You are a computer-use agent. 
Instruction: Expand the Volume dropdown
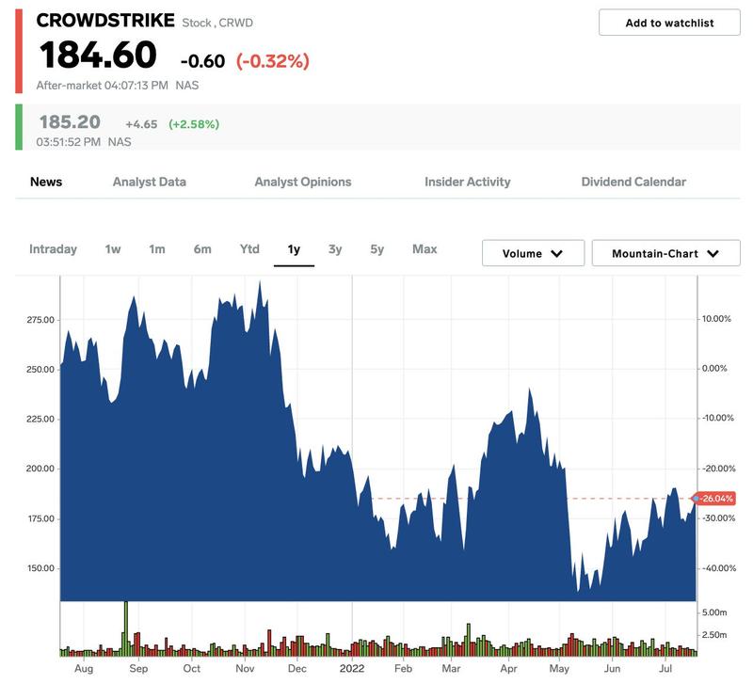pyautogui.click(x=533, y=253)
